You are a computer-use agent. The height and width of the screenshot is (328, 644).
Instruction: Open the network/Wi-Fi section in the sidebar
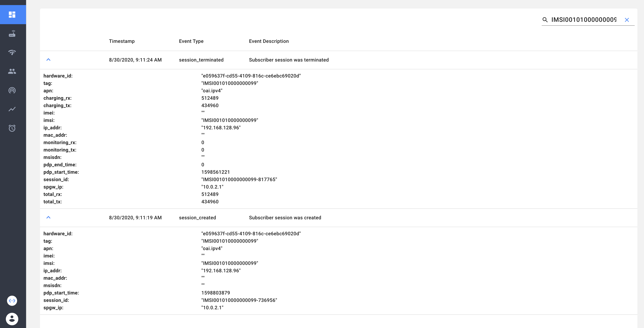(12, 53)
